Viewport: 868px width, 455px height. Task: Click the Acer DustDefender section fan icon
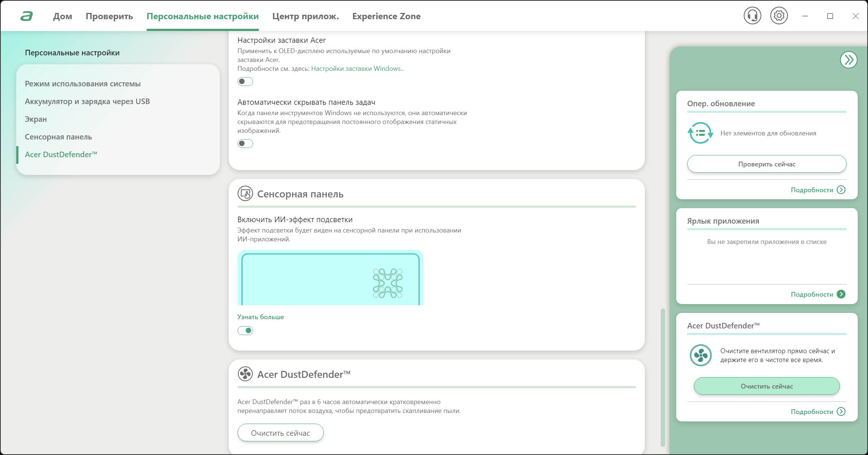point(245,374)
